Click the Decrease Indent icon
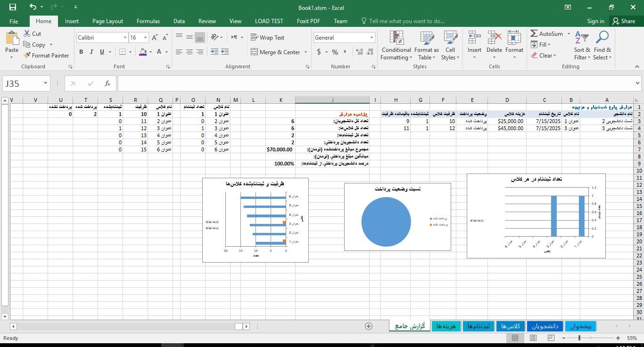Viewport: 644px width, 347px height. pyautogui.click(x=215, y=52)
